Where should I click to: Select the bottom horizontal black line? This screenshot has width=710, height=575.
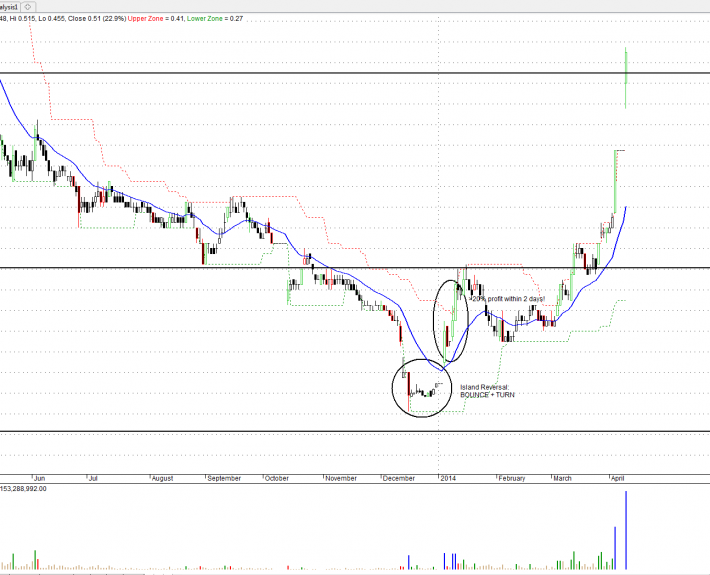300,432
